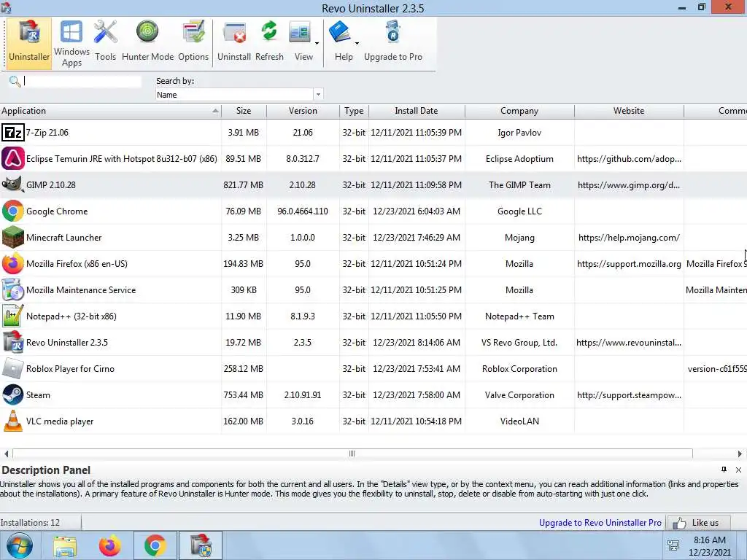Sort by Application column header
The height and width of the screenshot is (560, 747).
(111, 111)
